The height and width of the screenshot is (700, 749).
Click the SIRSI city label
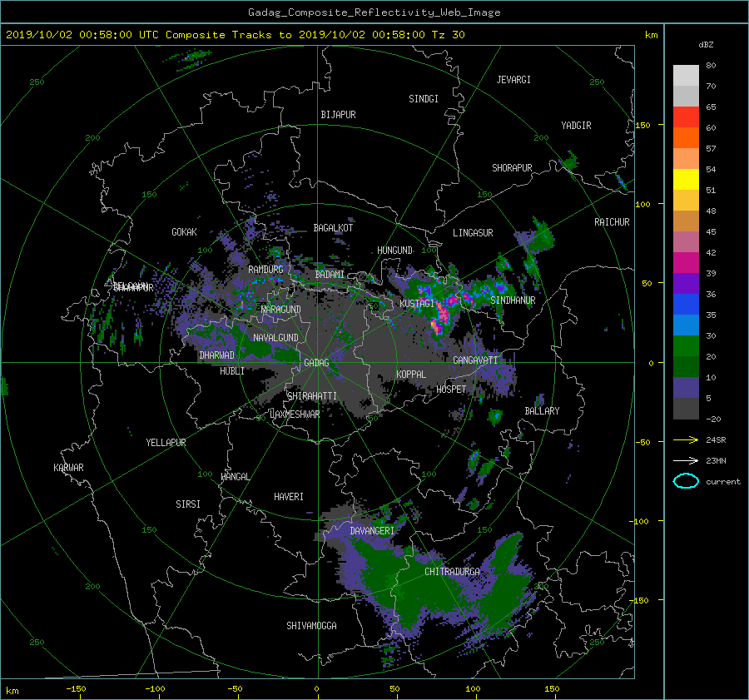(188, 504)
